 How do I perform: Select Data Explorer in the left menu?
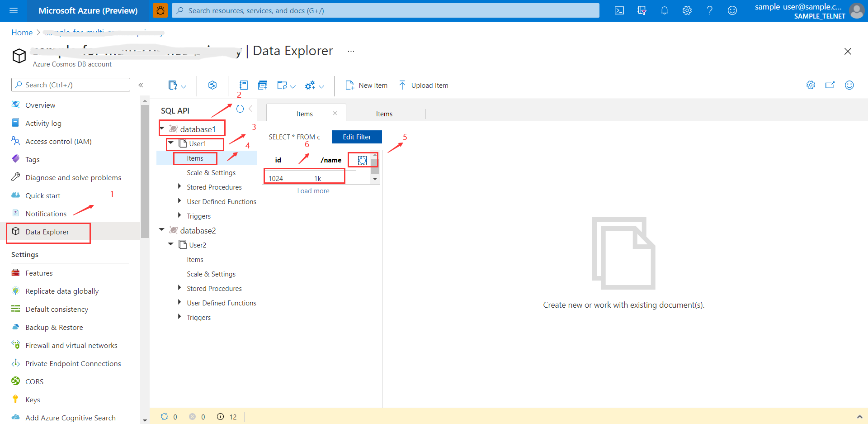(47, 232)
